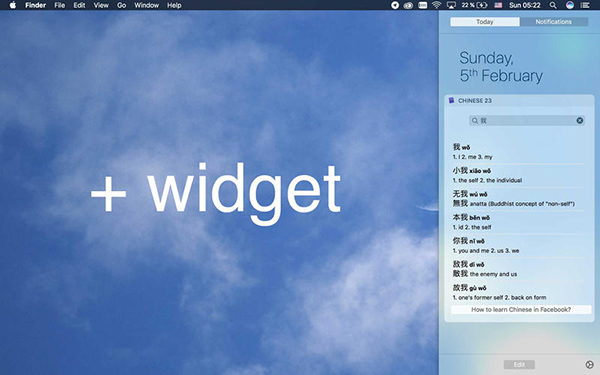Image resolution: width=600 pixels, height=375 pixels.
Task: Open the Go menu
Action: (x=121, y=5)
